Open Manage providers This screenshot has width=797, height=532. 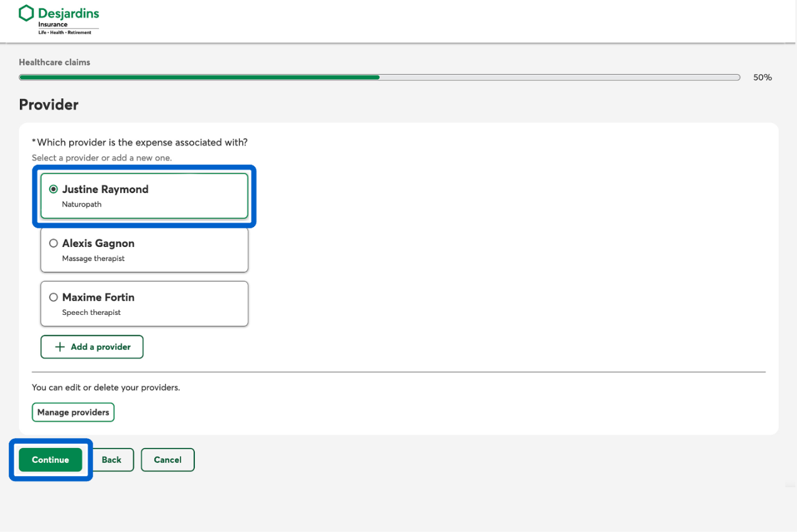[x=73, y=412]
